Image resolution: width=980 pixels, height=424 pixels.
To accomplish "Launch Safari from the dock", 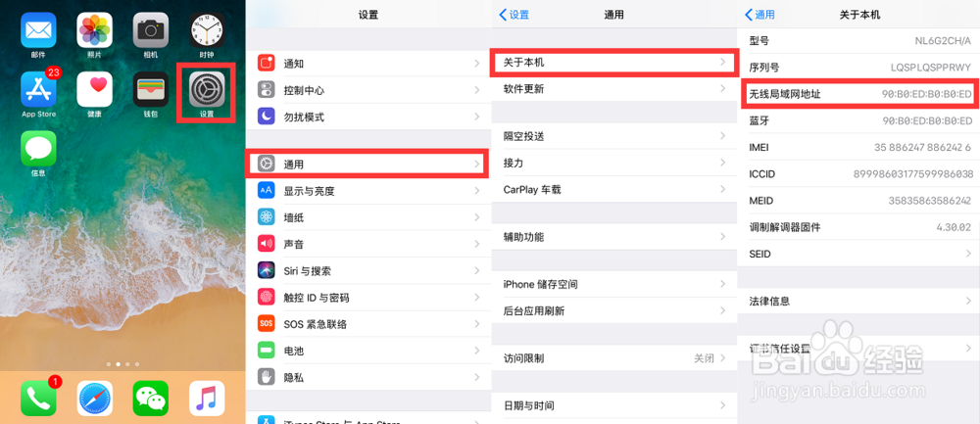I will pos(94,398).
